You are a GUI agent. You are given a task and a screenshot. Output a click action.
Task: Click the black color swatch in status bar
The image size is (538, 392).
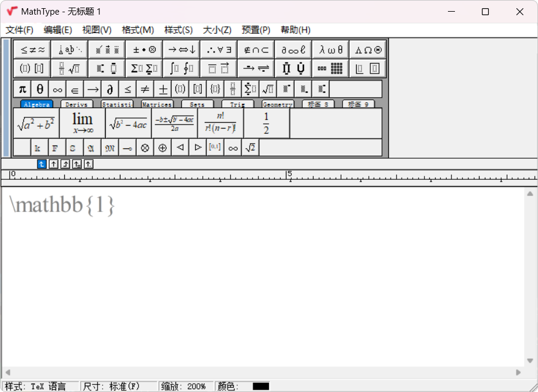tap(261, 386)
